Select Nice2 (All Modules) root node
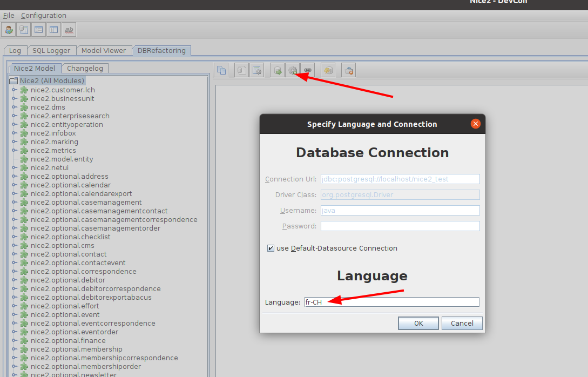The image size is (588, 377). [52, 80]
